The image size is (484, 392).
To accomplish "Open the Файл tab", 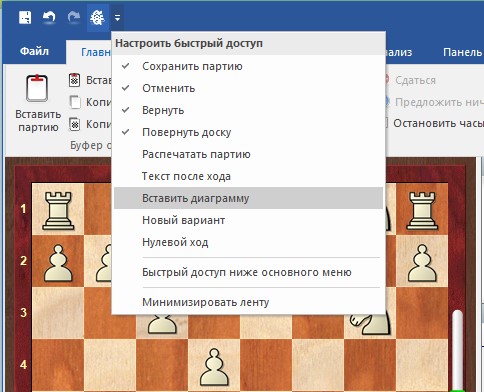I will 34,51.
